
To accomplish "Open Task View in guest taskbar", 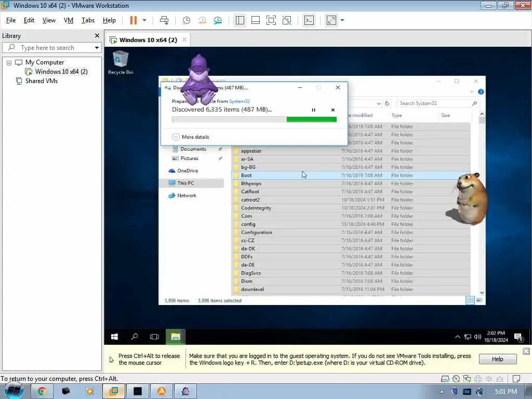I will tap(154, 337).
